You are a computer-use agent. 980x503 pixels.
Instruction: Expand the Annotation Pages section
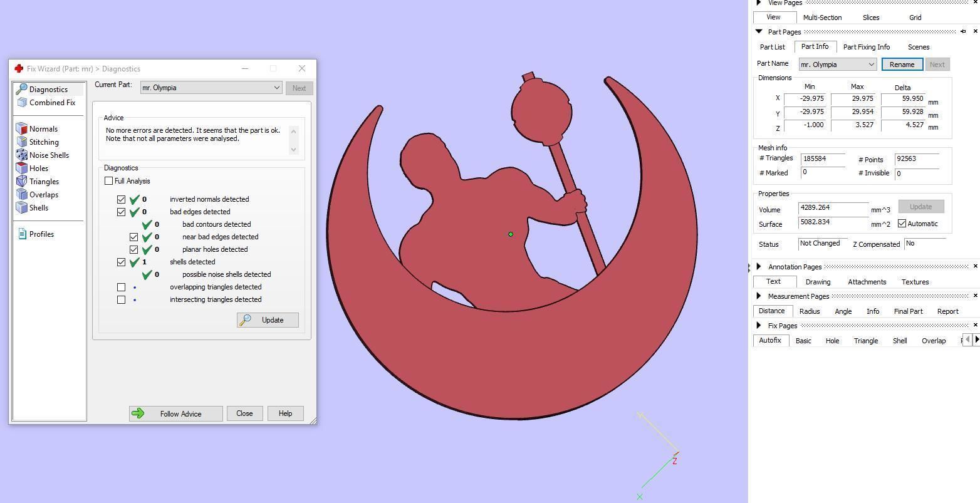pyautogui.click(x=759, y=266)
